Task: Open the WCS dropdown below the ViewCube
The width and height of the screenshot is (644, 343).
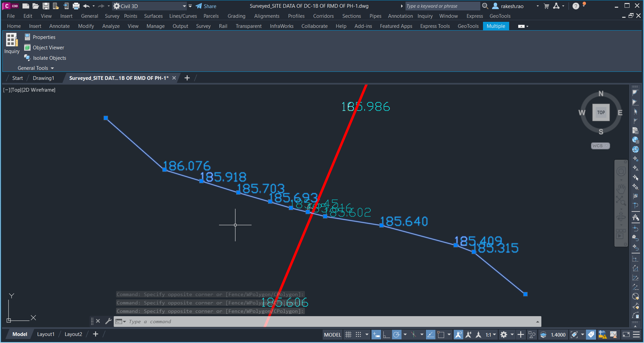Action: click(600, 146)
